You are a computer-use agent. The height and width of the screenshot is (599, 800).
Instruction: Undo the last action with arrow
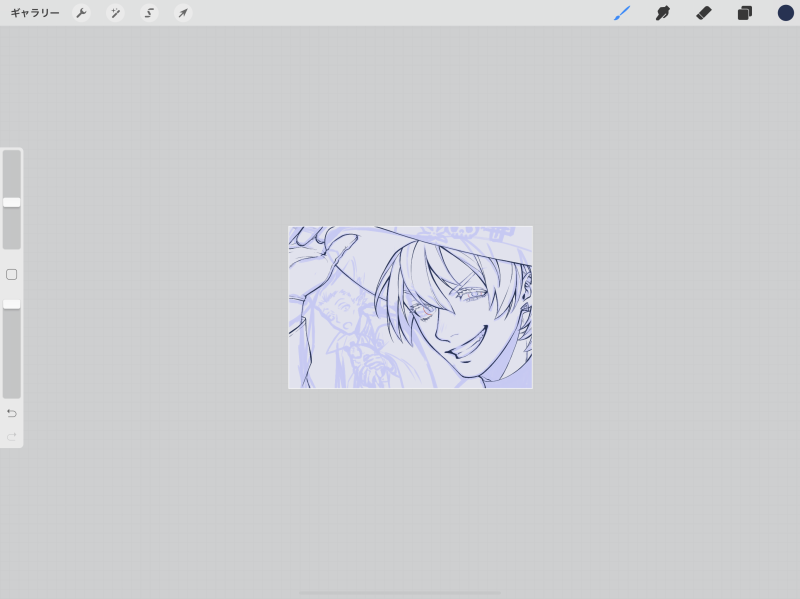pos(12,413)
